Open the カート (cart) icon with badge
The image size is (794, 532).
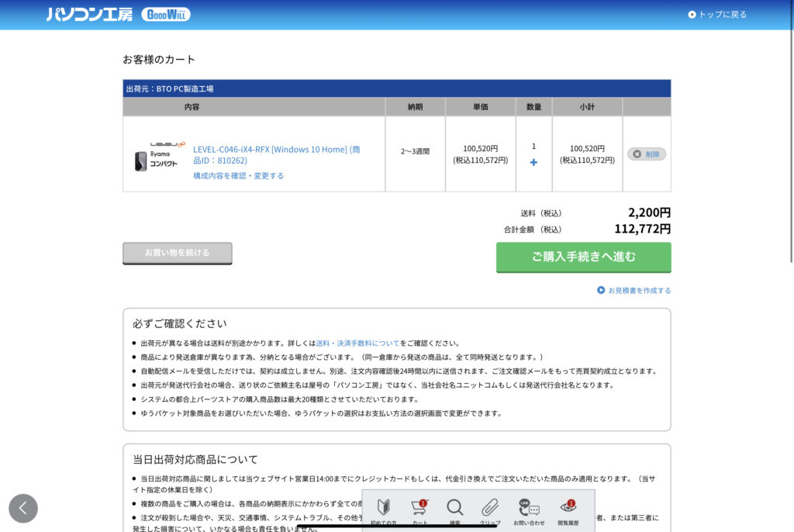(x=417, y=508)
